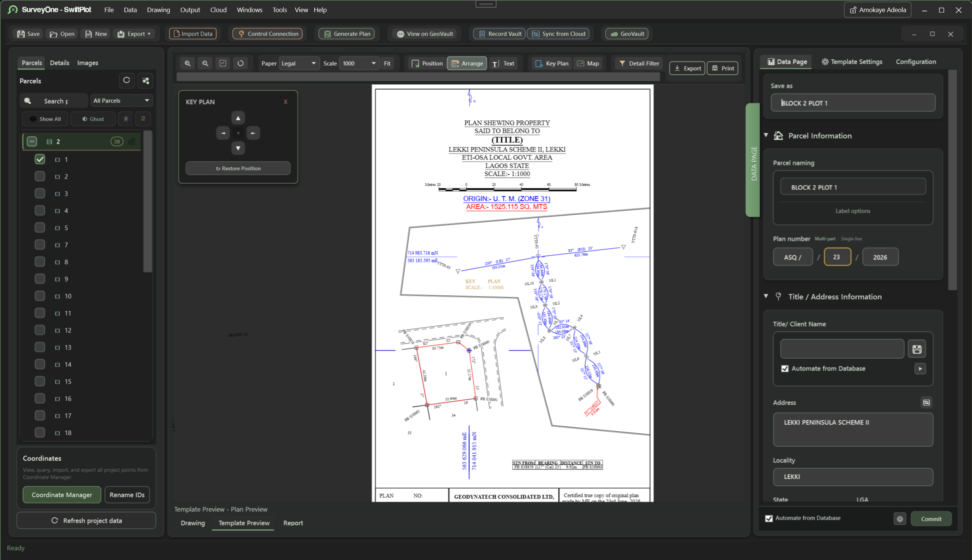The width and height of the screenshot is (972, 560).
Task: Open settings gear next to Commit
Action: coord(900,519)
